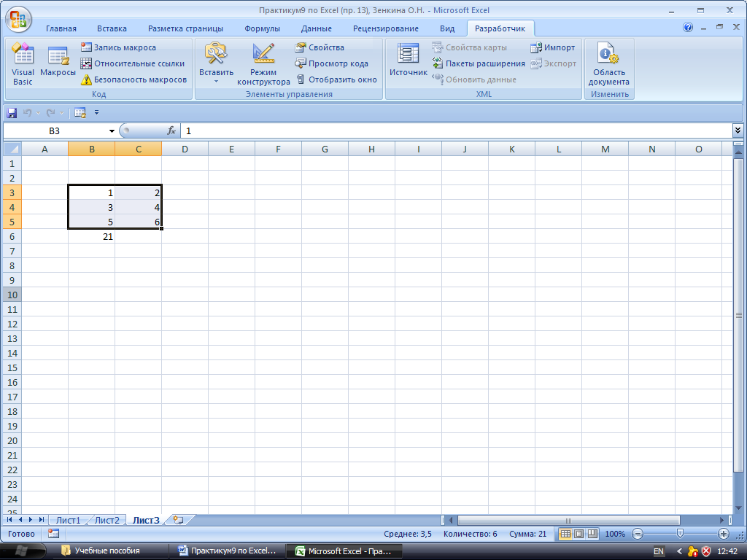The width and height of the screenshot is (747, 560).
Task: Switch to the Вид tab
Action: [x=447, y=28]
